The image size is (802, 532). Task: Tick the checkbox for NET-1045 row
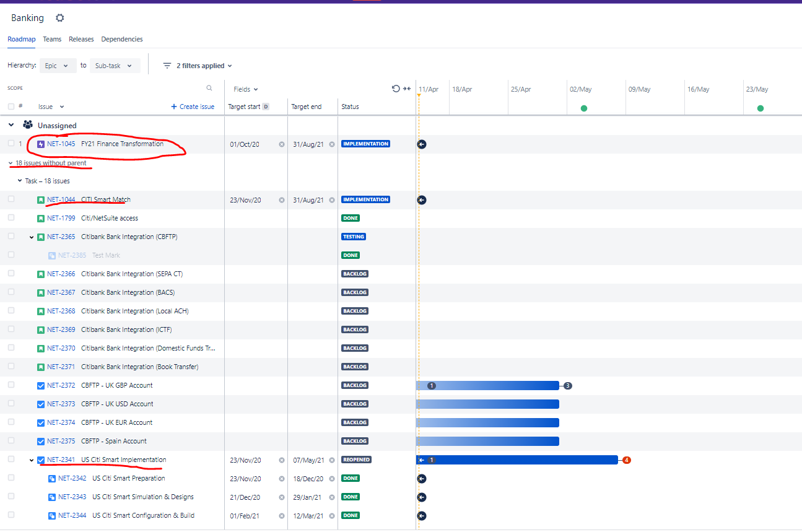pyautogui.click(x=11, y=144)
